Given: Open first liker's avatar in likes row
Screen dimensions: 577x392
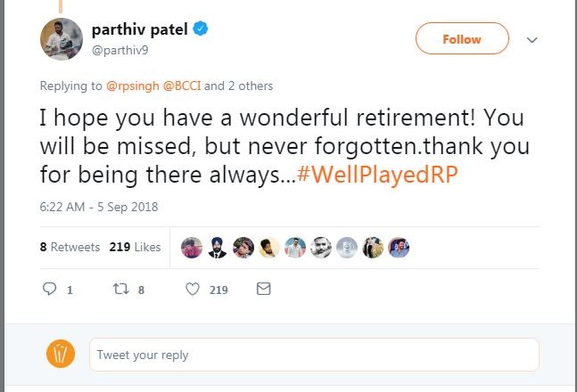Looking at the screenshot, I should (x=192, y=247).
